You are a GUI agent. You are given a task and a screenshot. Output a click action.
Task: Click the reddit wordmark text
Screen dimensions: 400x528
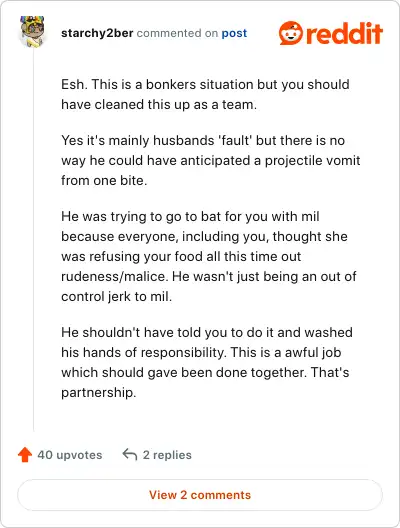(x=344, y=33)
